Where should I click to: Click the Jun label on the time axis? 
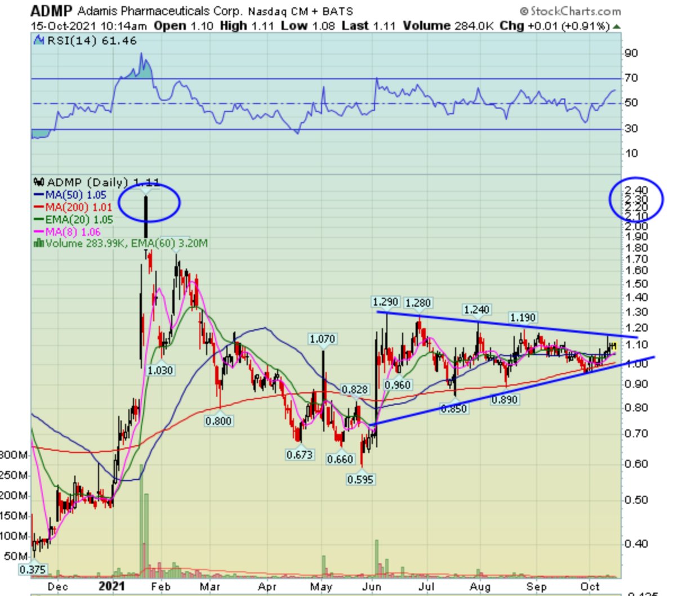point(372,586)
